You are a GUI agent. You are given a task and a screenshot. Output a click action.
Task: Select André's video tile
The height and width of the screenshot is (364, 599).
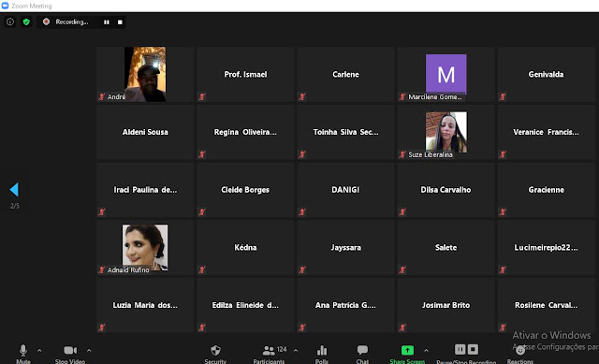click(x=145, y=74)
